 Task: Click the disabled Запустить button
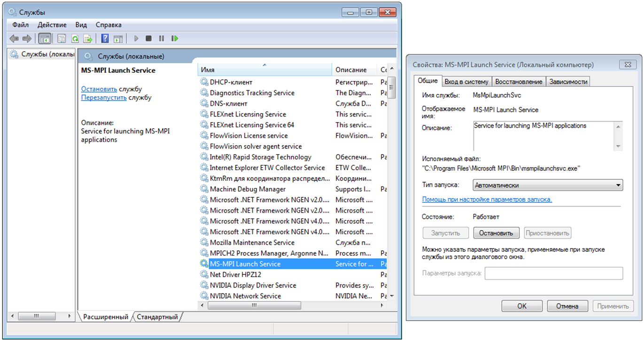446,233
